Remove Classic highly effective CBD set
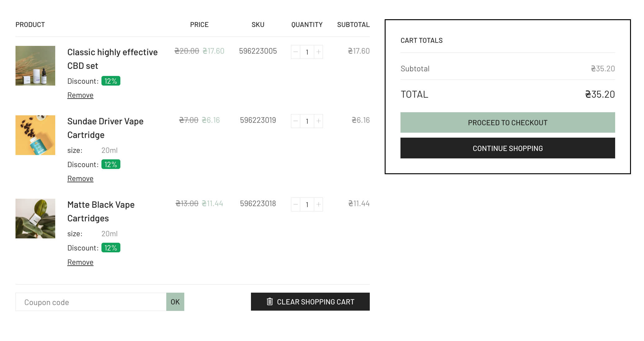Screen dimensions: 644x341 (x=80, y=95)
